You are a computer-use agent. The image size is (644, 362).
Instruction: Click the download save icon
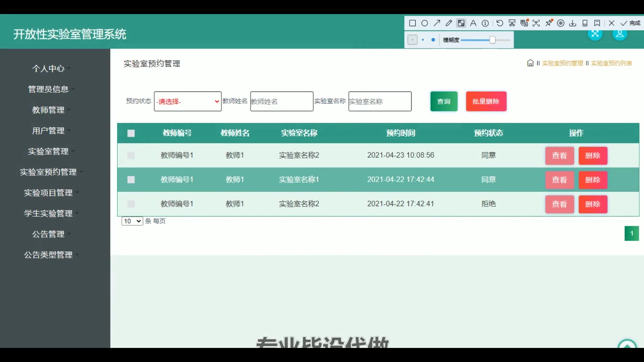click(573, 23)
